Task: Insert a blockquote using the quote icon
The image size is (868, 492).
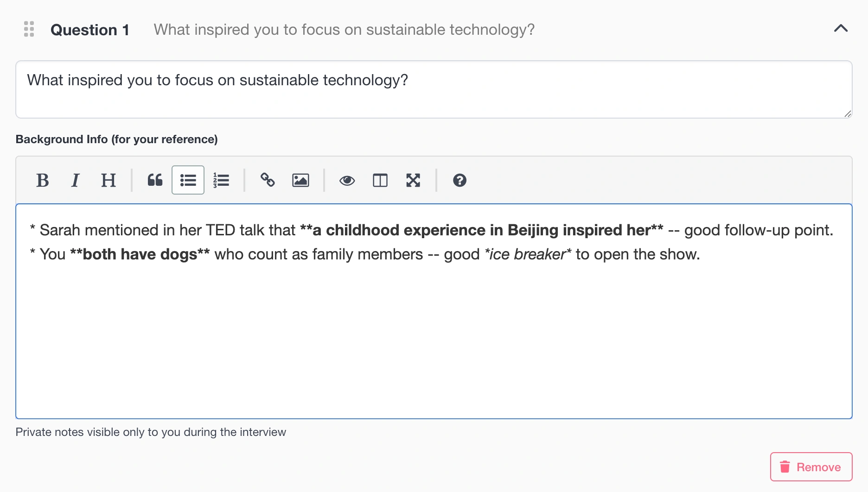Action: [x=155, y=180]
